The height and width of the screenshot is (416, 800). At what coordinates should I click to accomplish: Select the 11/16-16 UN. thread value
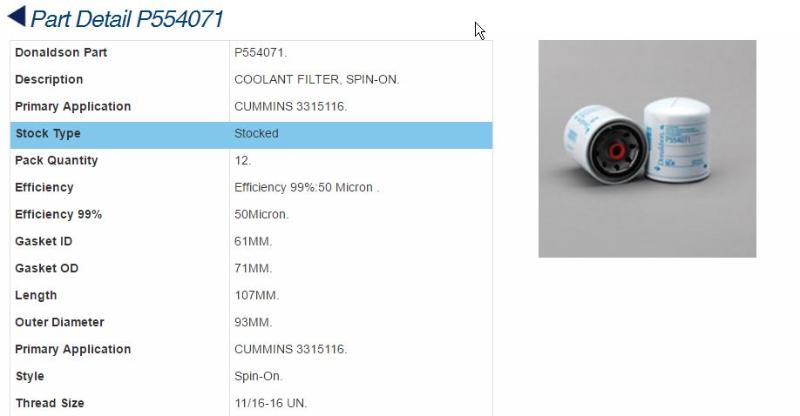[x=270, y=403]
